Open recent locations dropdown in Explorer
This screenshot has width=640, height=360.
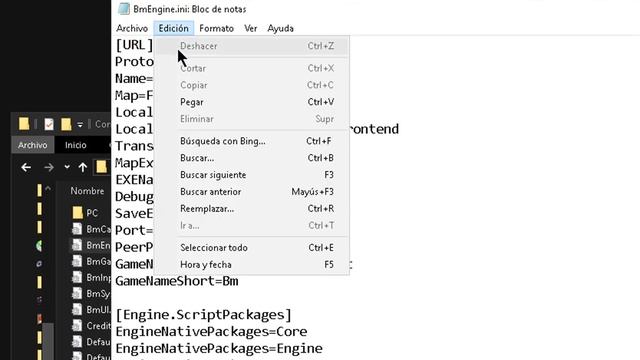(x=67, y=167)
